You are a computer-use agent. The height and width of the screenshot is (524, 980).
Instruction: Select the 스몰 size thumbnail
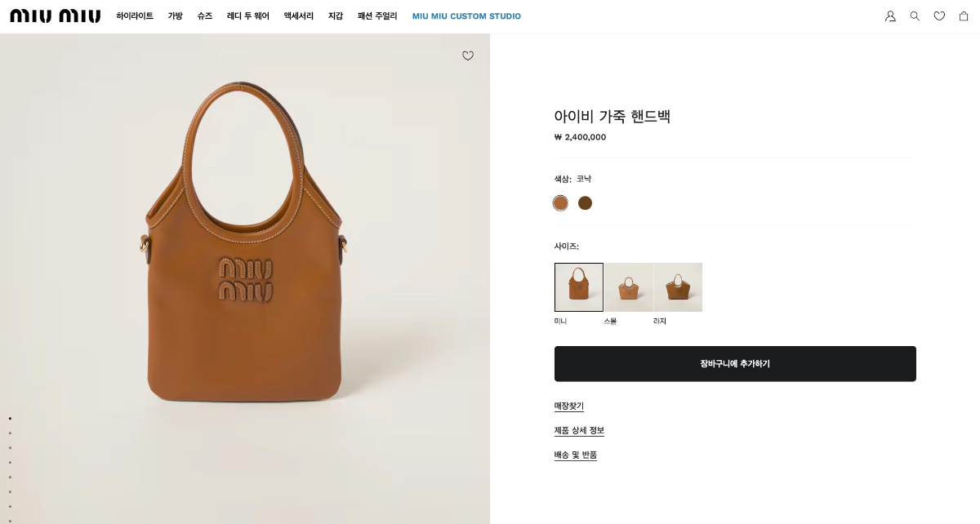628,287
